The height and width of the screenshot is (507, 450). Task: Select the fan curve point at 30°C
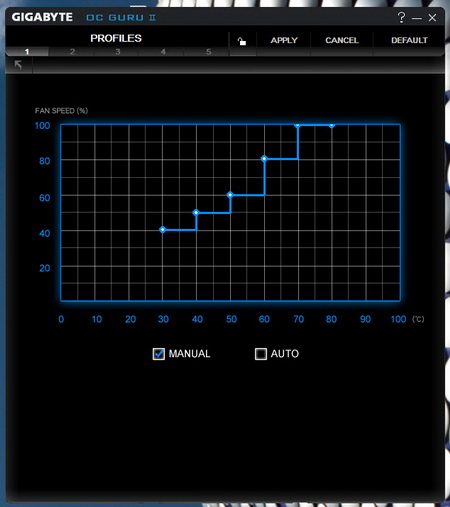pos(163,230)
